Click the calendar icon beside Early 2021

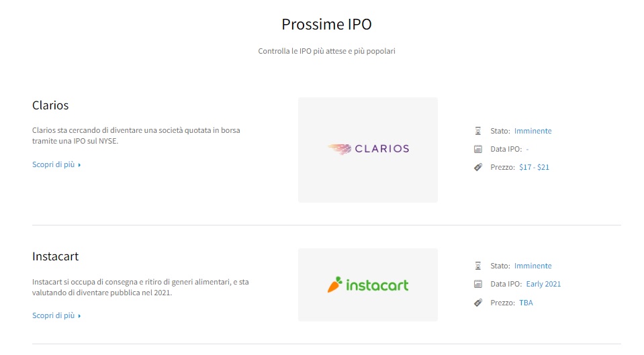tap(477, 284)
